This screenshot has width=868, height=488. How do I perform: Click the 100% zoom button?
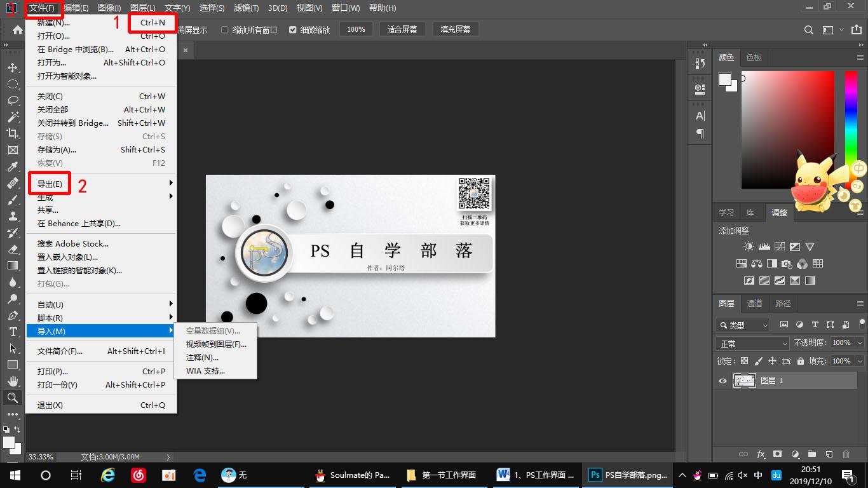(356, 30)
